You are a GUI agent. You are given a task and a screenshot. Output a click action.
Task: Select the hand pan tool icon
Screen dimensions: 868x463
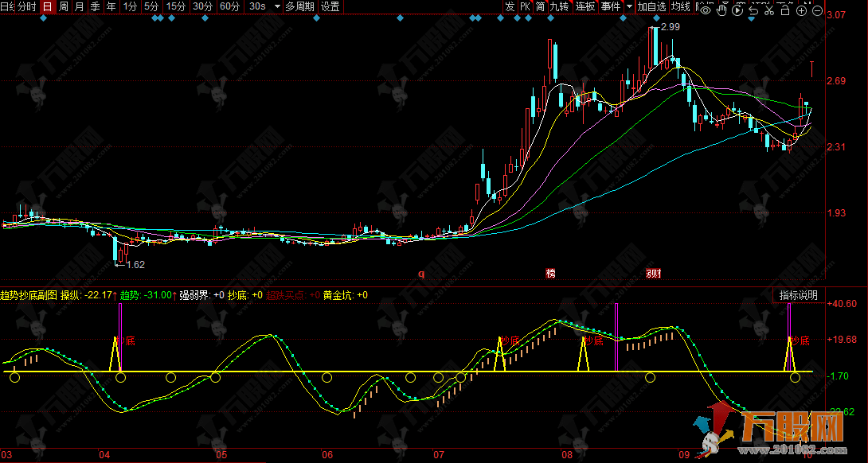(721, 10)
